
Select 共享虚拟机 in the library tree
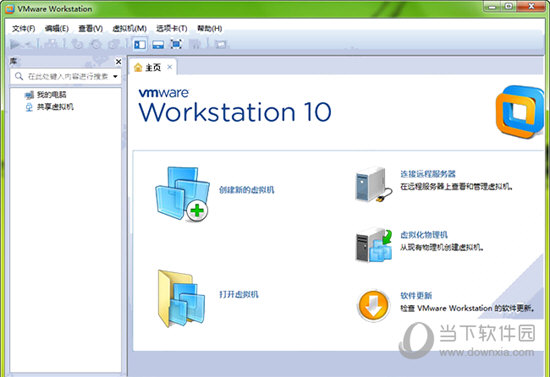pyautogui.click(x=55, y=107)
